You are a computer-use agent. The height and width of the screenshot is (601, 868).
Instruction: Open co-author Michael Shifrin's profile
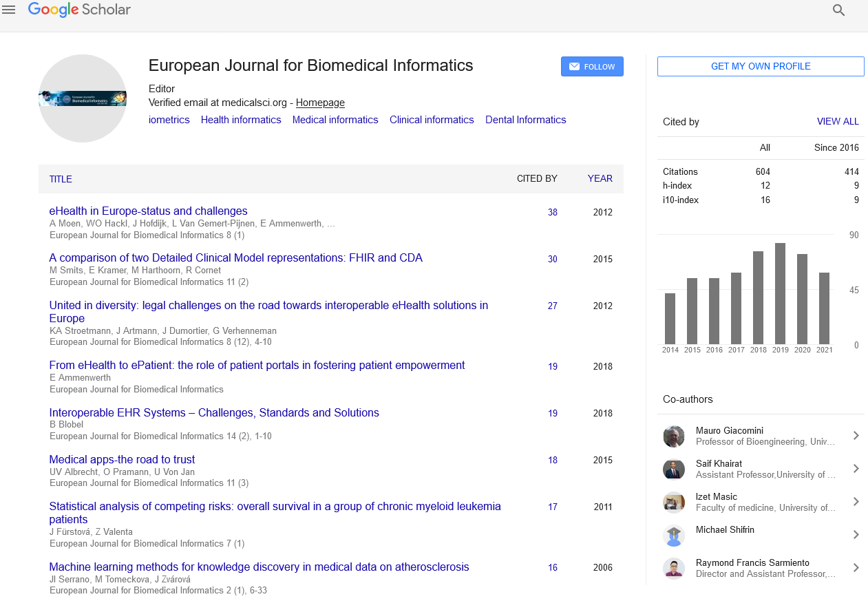pyautogui.click(x=726, y=530)
